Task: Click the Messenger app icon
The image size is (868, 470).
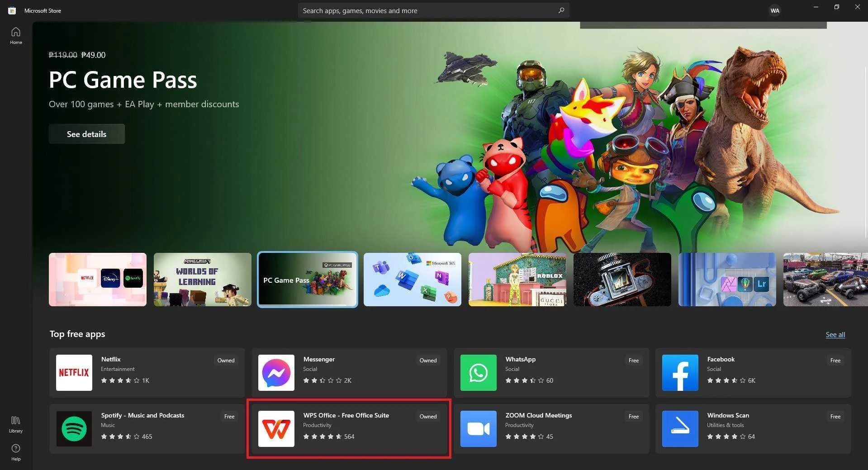Action: pos(276,373)
